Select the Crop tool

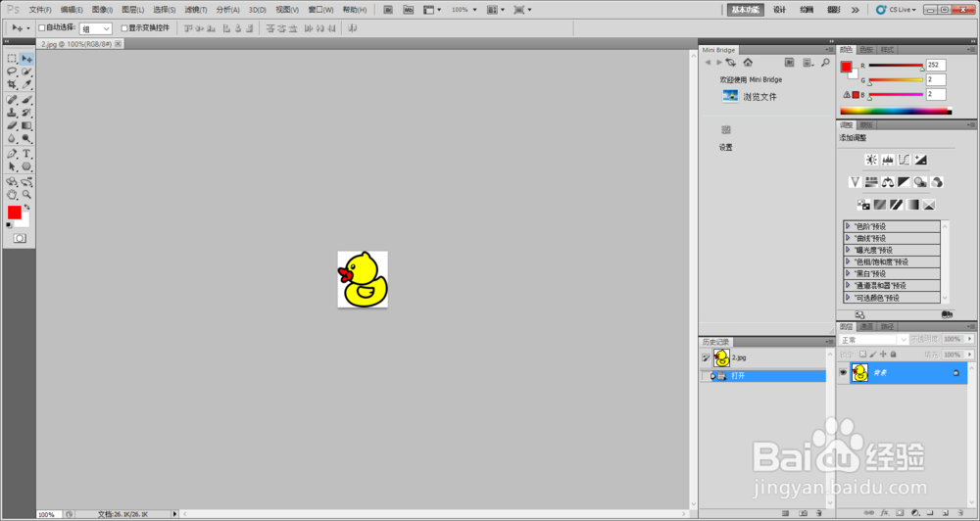[x=12, y=84]
